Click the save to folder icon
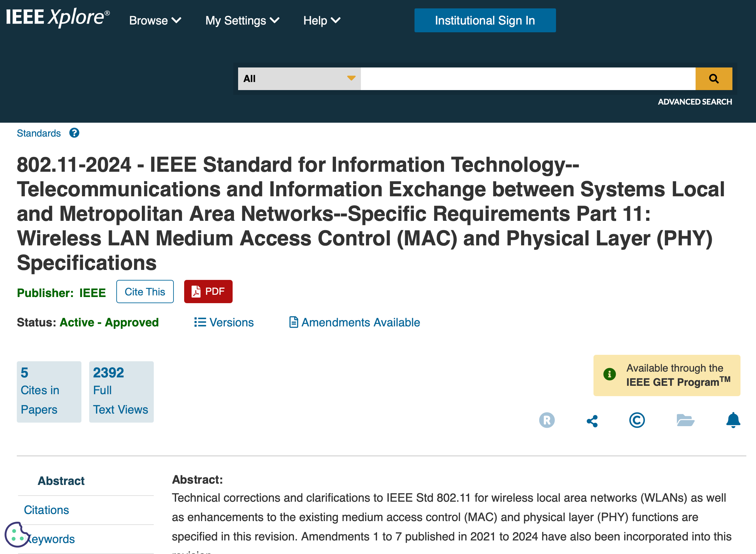 (685, 420)
